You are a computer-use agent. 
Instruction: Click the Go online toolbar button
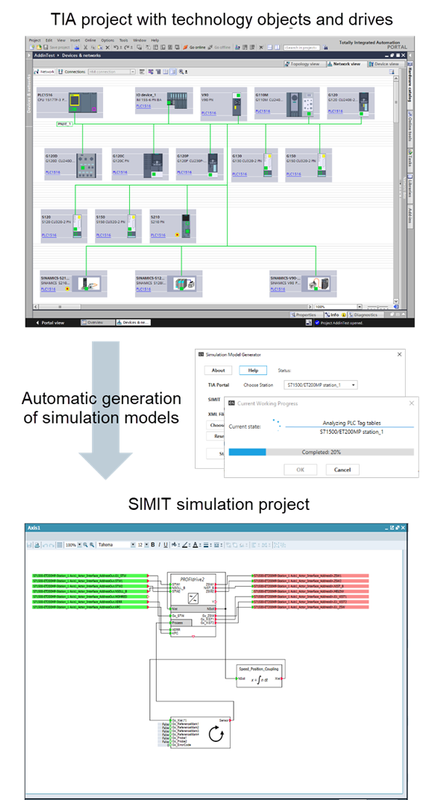[194, 47]
